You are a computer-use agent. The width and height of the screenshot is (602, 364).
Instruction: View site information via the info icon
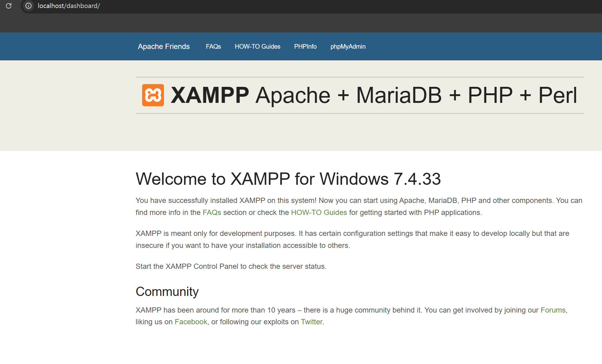coord(28,6)
